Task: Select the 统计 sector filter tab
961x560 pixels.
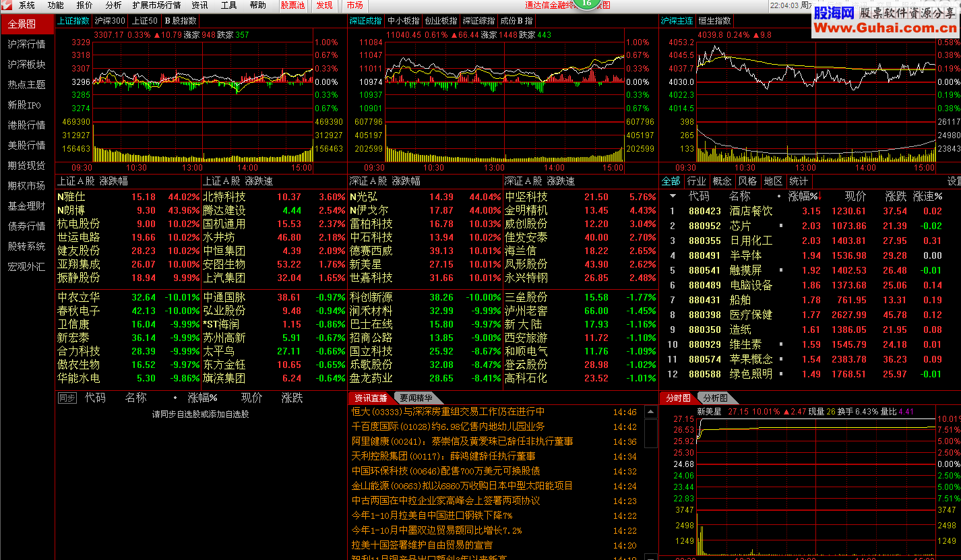Action: click(799, 181)
